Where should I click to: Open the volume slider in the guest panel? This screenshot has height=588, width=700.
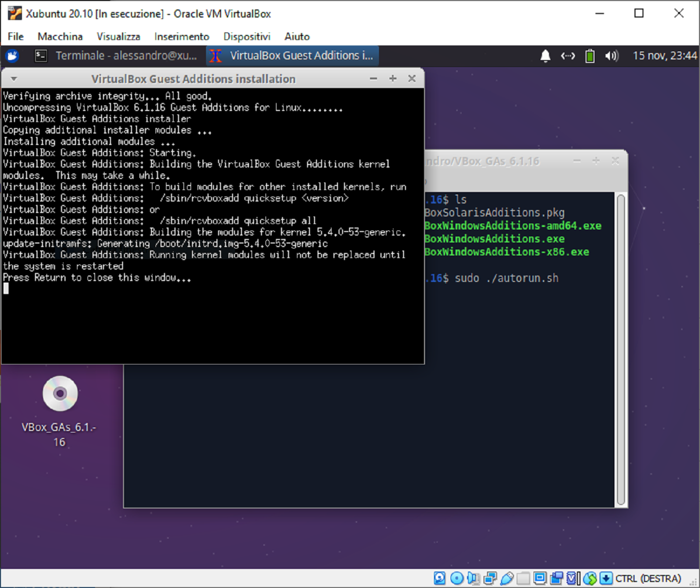click(x=611, y=55)
